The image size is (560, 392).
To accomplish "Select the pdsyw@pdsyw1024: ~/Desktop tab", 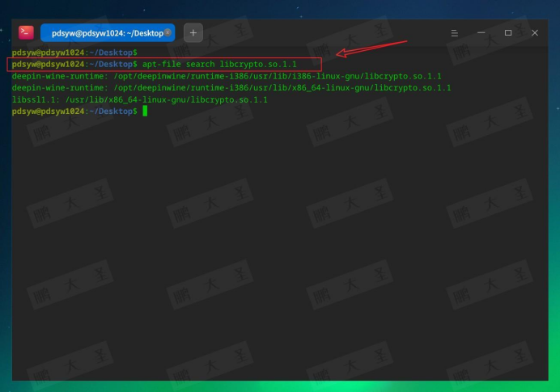I will 108,33.
